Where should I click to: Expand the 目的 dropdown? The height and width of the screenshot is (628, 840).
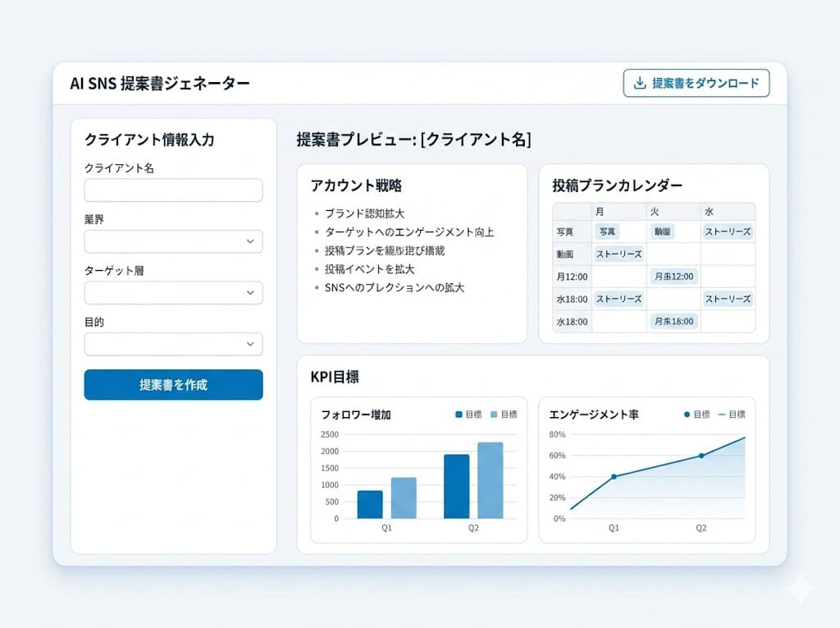coord(173,344)
